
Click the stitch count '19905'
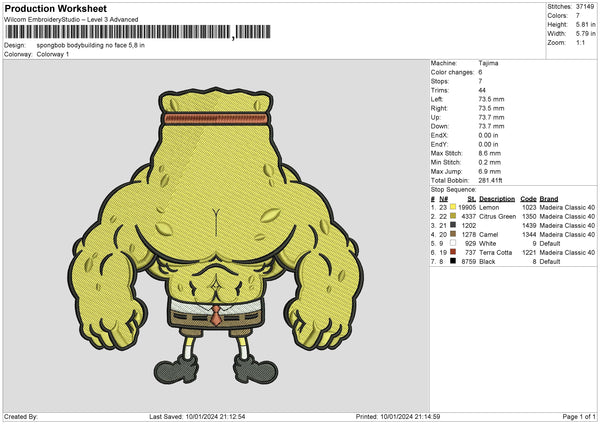click(x=467, y=207)
